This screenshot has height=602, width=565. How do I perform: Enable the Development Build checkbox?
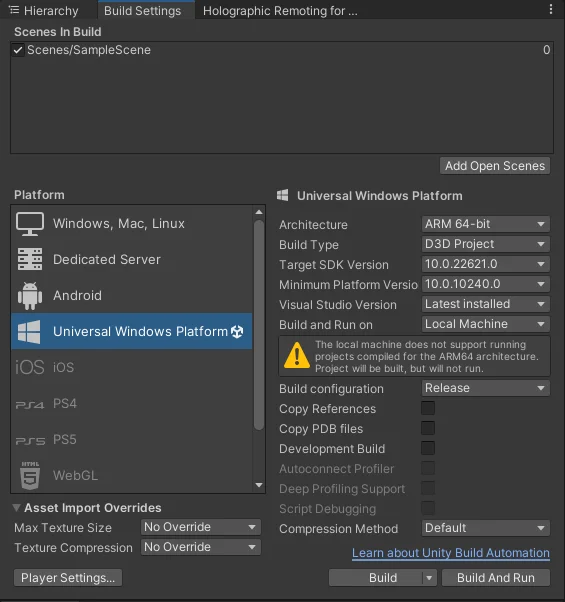click(428, 448)
